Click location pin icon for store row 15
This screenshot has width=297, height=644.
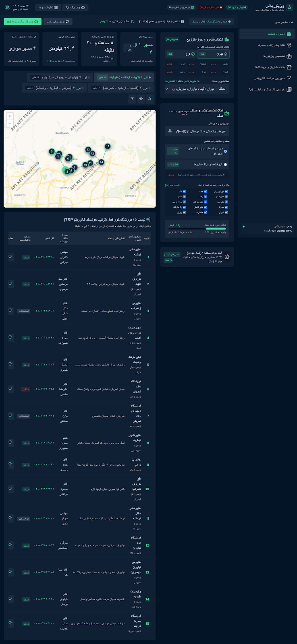[10, 623]
